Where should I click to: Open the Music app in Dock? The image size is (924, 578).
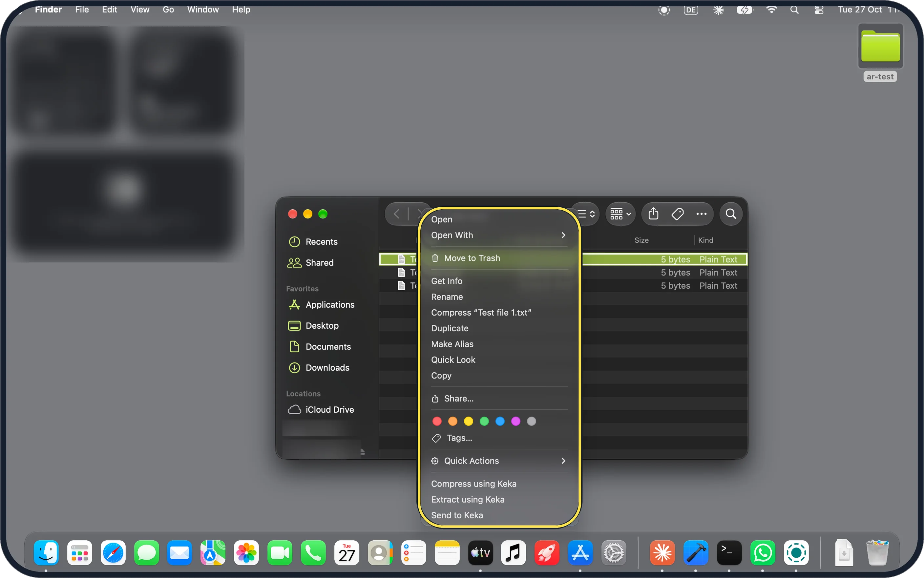[514, 552]
